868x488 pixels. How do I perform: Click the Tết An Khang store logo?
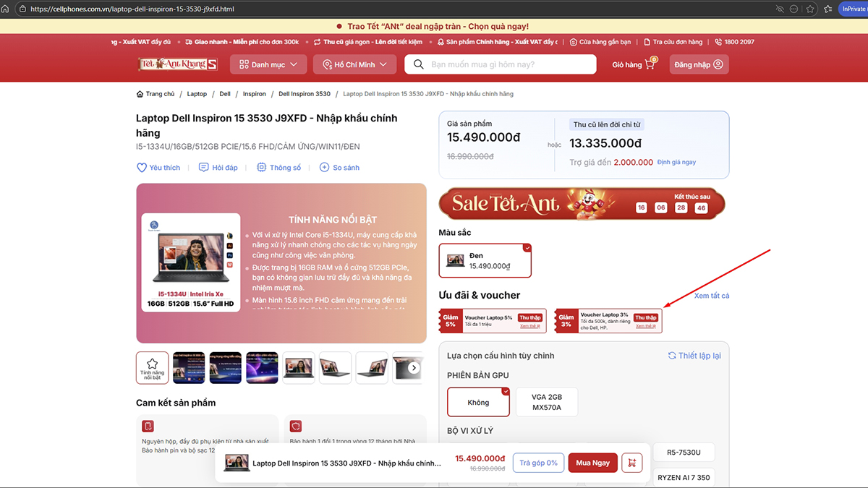(x=178, y=64)
